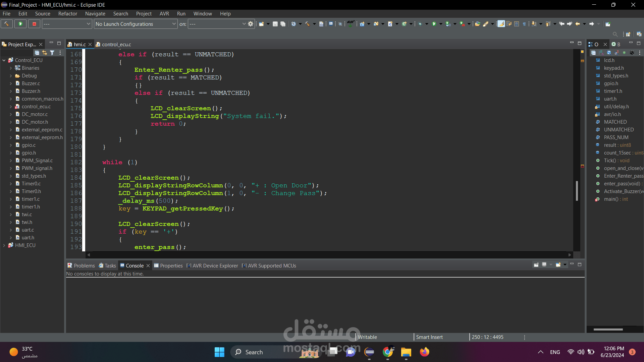Image resolution: width=644 pixels, height=362 pixels.
Task: Open the Refactor menu
Action: pos(67,14)
